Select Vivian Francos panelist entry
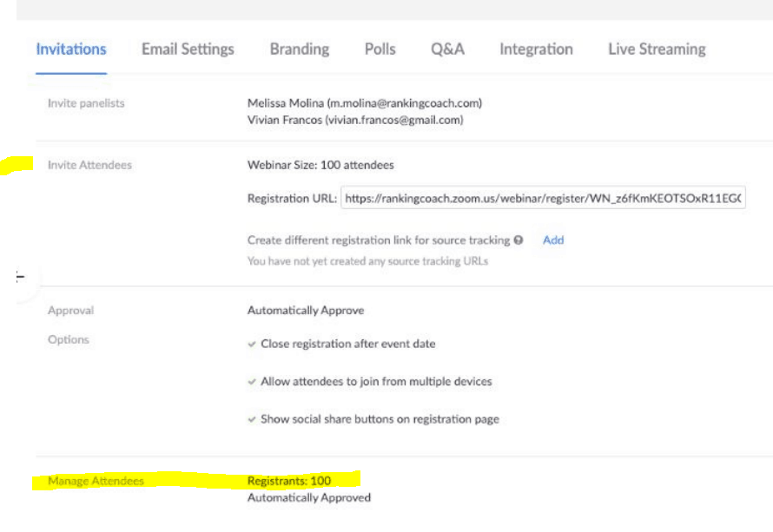Viewport: 773px width, 532px height. tap(355, 120)
